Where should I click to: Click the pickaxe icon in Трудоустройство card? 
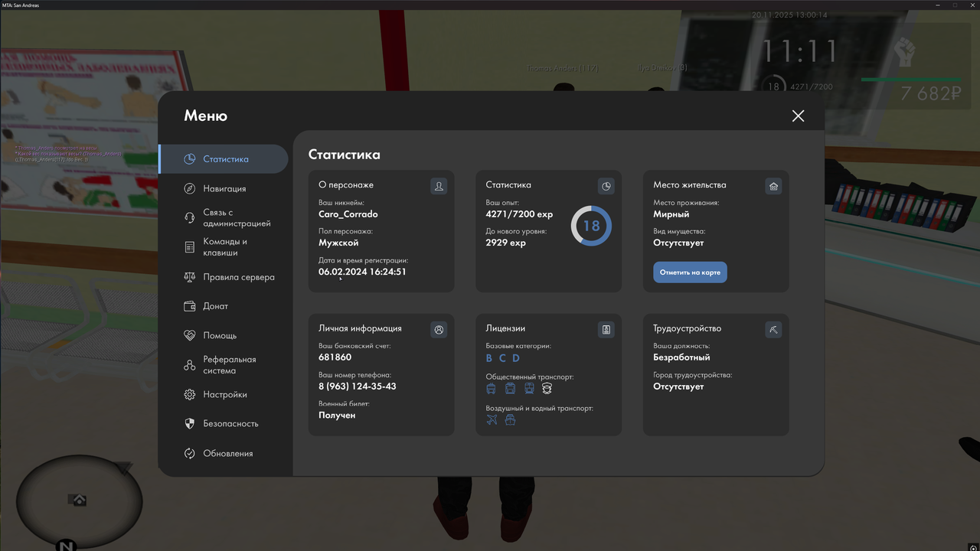coord(773,329)
